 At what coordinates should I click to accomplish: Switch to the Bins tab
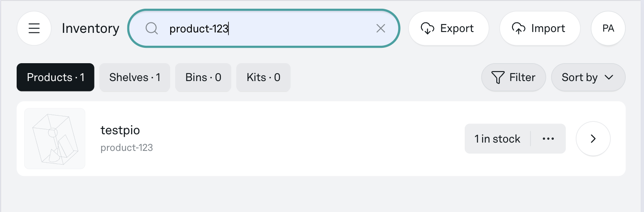point(203,77)
